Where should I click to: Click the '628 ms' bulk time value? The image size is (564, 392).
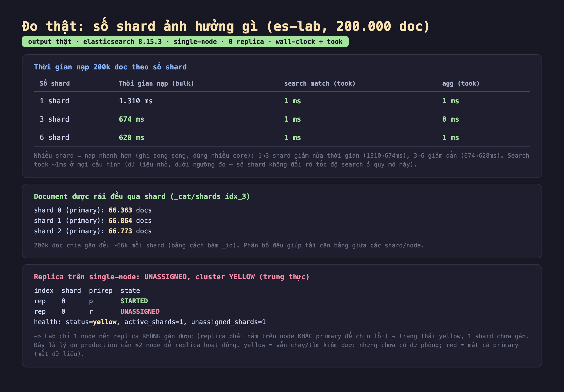point(131,137)
